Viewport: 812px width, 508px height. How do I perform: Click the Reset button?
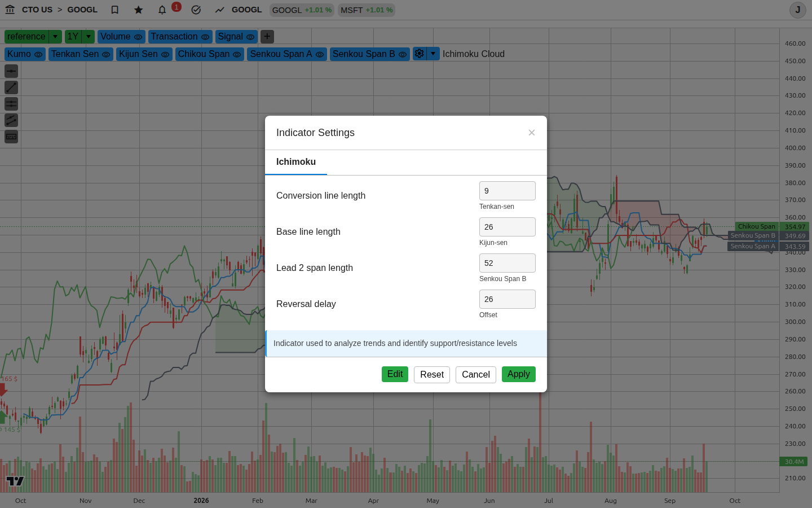pos(432,375)
